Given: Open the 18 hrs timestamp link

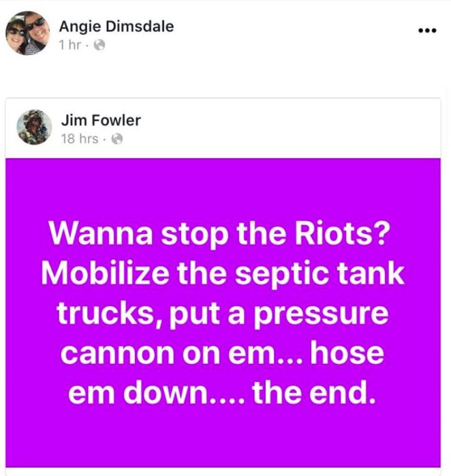Looking at the screenshot, I should pyautogui.click(x=80, y=139).
